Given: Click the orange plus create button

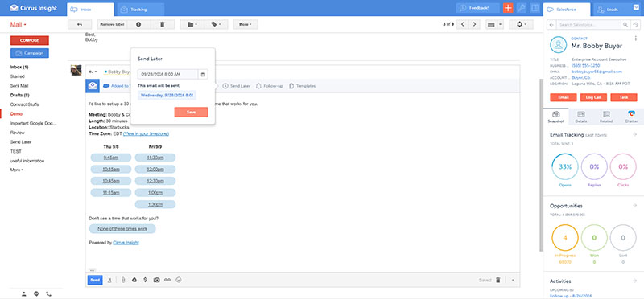Looking at the screenshot, I should click(508, 8).
